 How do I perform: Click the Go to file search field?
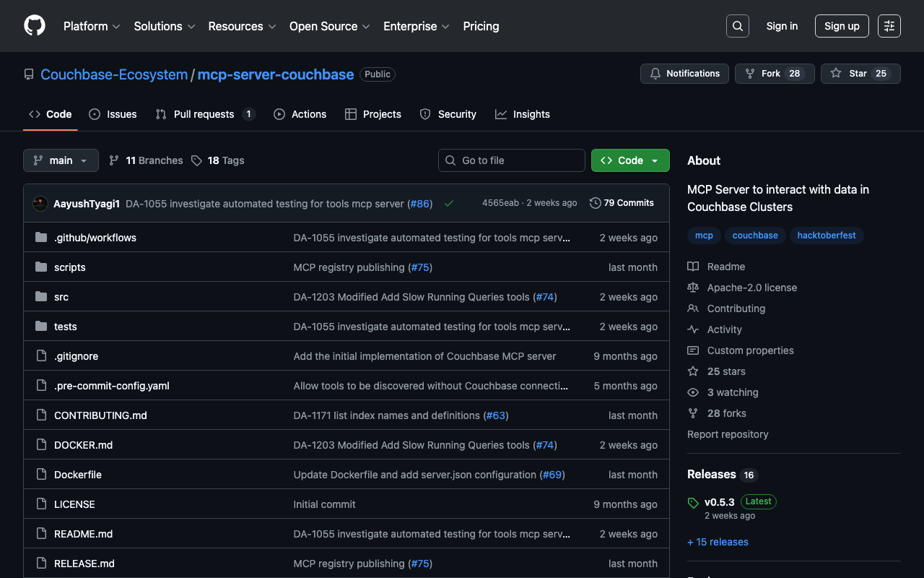[512, 160]
